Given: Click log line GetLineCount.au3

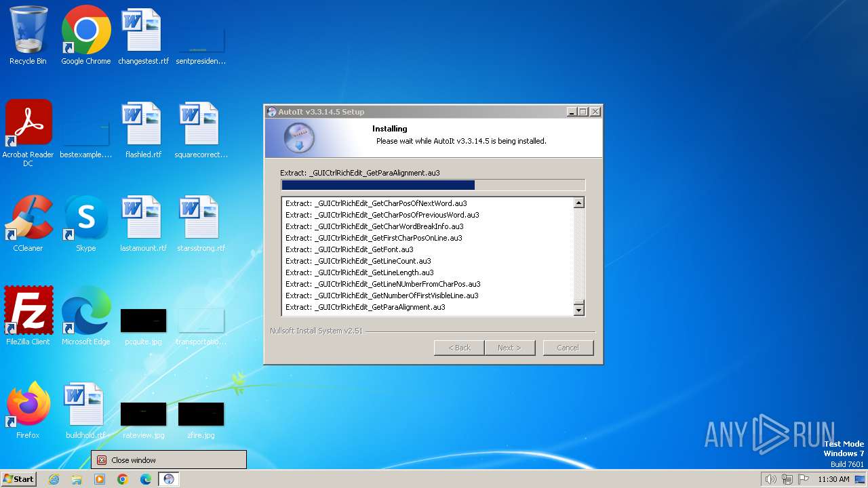Looking at the screenshot, I should pyautogui.click(x=358, y=261).
